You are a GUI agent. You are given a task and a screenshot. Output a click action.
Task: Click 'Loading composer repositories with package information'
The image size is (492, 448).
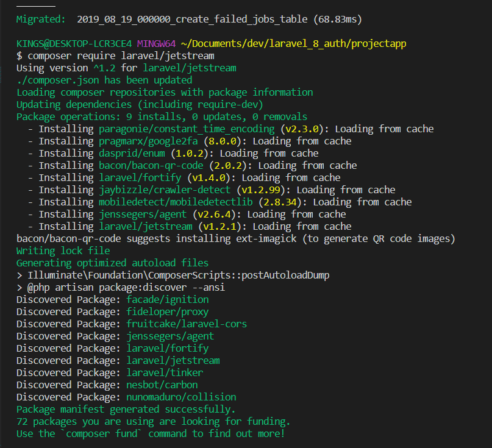pyautogui.click(x=165, y=93)
